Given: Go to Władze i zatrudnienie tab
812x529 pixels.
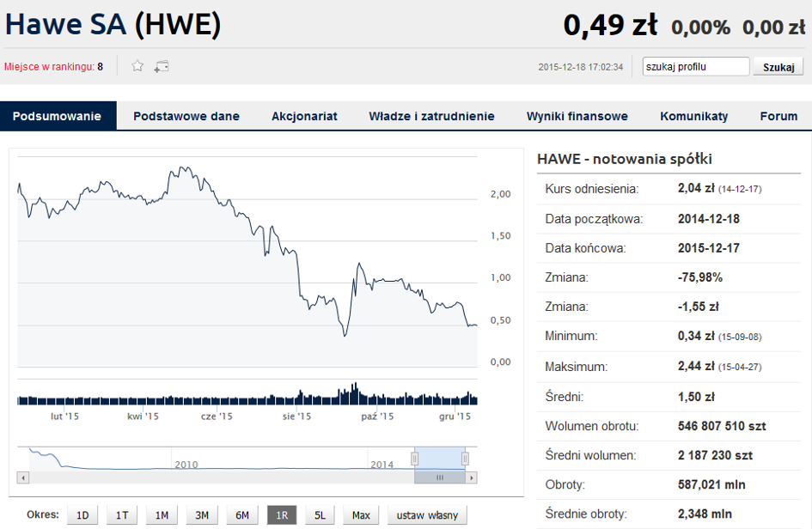Looking at the screenshot, I should point(431,116).
